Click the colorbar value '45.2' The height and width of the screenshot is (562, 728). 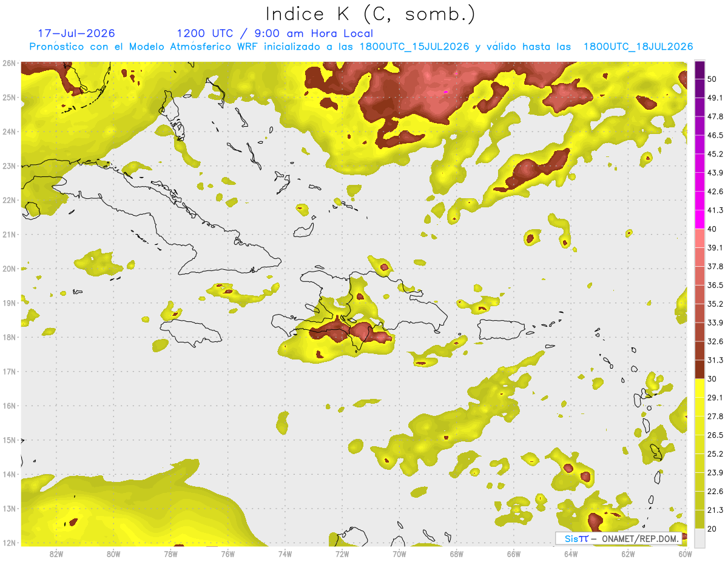coord(715,154)
